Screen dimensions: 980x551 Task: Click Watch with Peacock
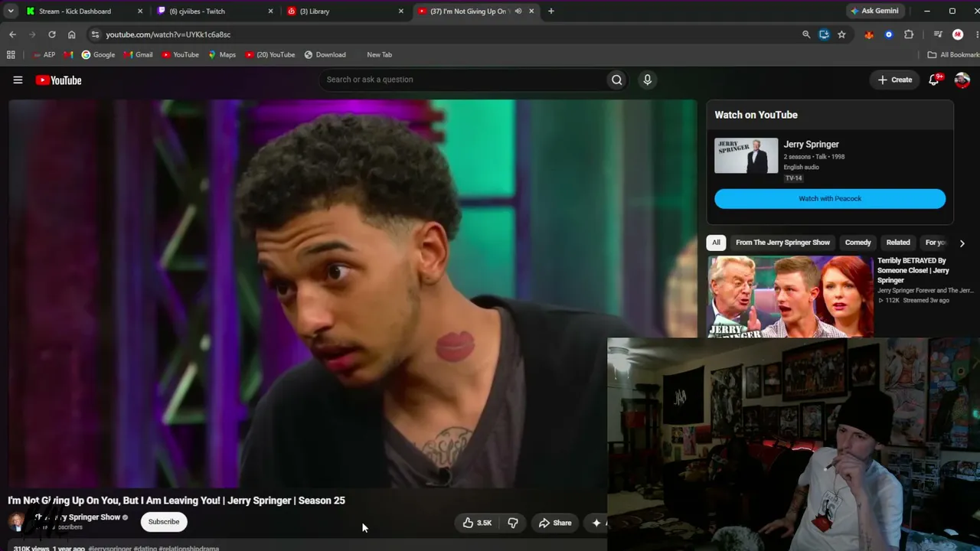830,199
